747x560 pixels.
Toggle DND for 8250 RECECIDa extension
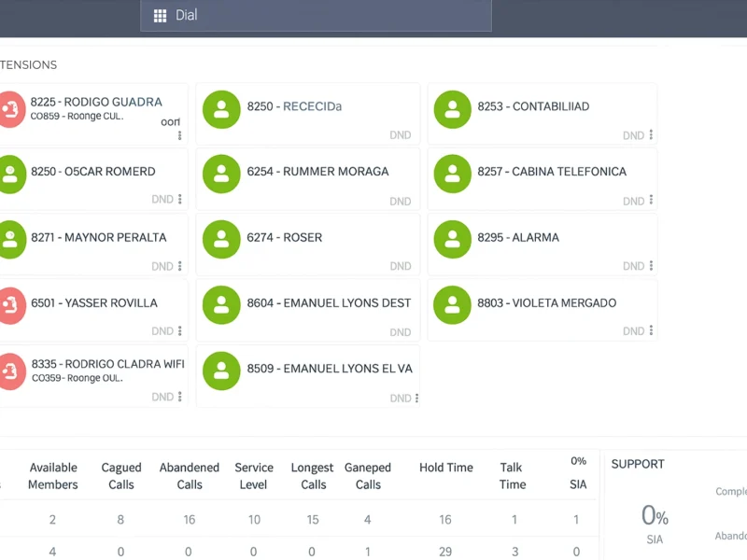click(x=401, y=135)
